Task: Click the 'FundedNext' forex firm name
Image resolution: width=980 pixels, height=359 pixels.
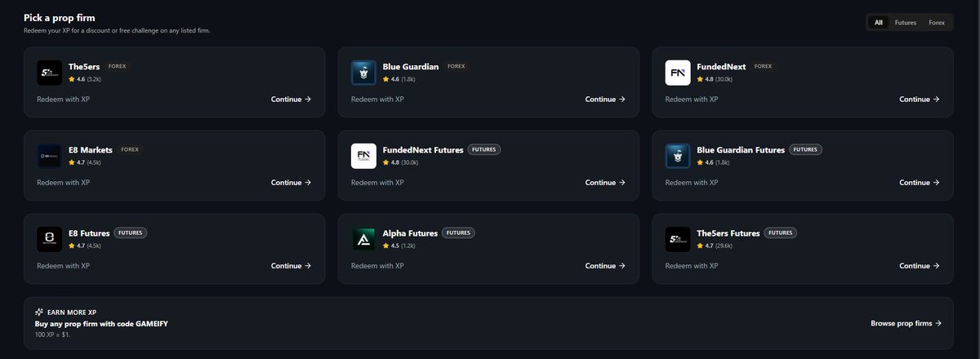Action: tap(720, 66)
